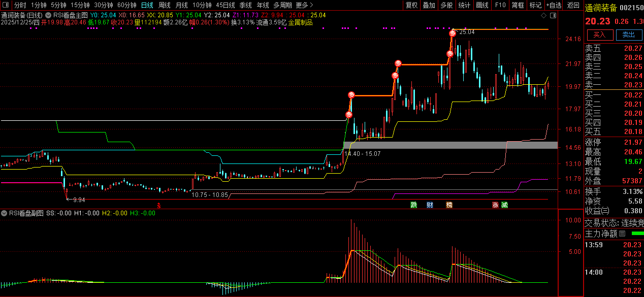Viewport: 644px width, 297px height.
Task: Click the orange 榜 event marker
Action: [449, 205]
